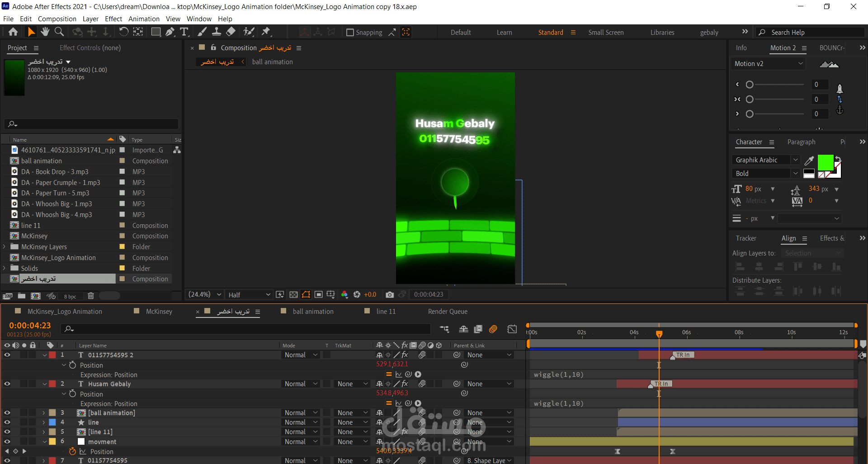Toggle visibility of the ball animation layer
Image resolution: width=868 pixels, height=464 pixels.
[x=7, y=413]
